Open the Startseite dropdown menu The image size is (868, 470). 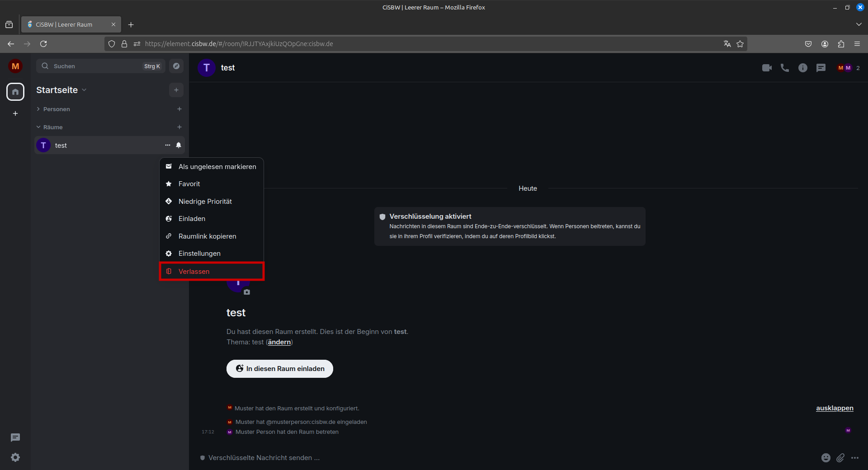pyautogui.click(x=61, y=90)
